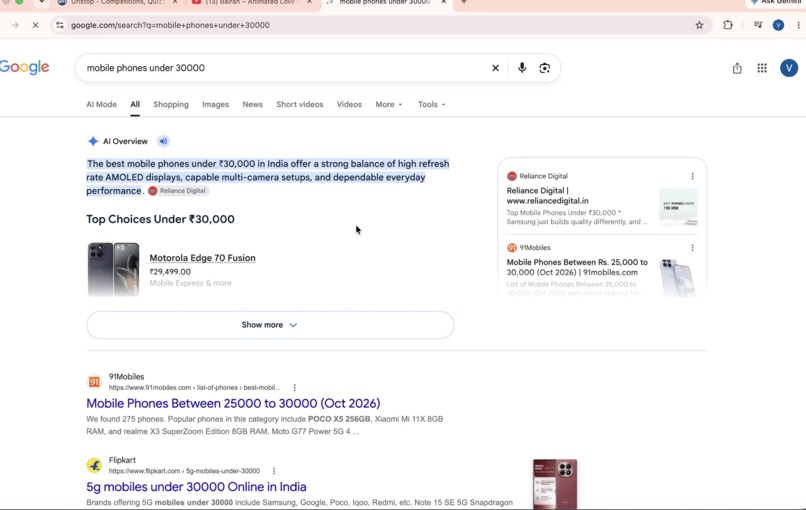806x510 pixels.
Task: Switch to Shopping tab
Action: (171, 104)
